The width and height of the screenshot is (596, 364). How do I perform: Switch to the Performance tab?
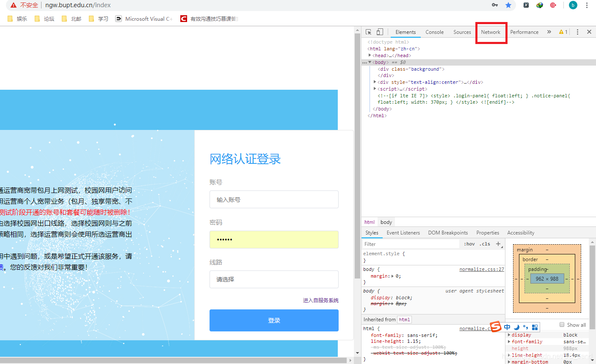click(x=524, y=32)
